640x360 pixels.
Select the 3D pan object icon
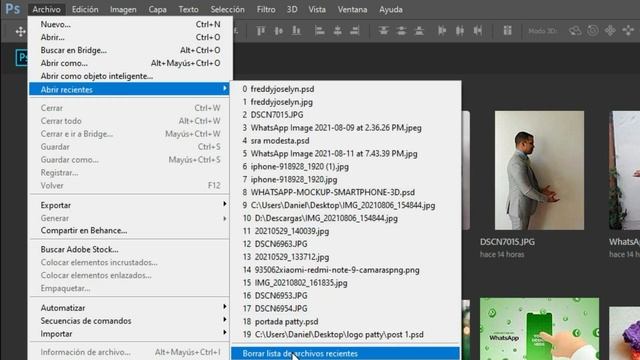coord(610,31)
